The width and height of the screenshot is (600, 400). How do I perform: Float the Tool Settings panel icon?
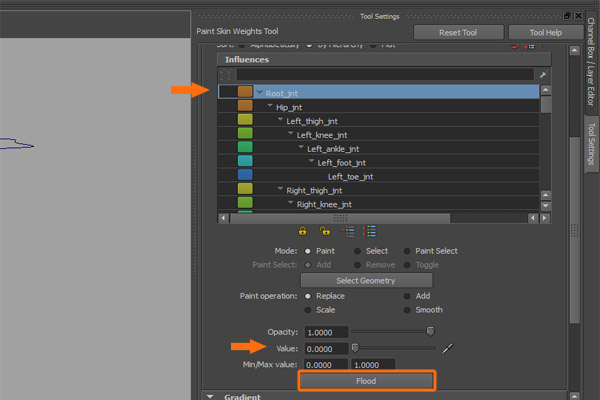(x=567, y=16)
